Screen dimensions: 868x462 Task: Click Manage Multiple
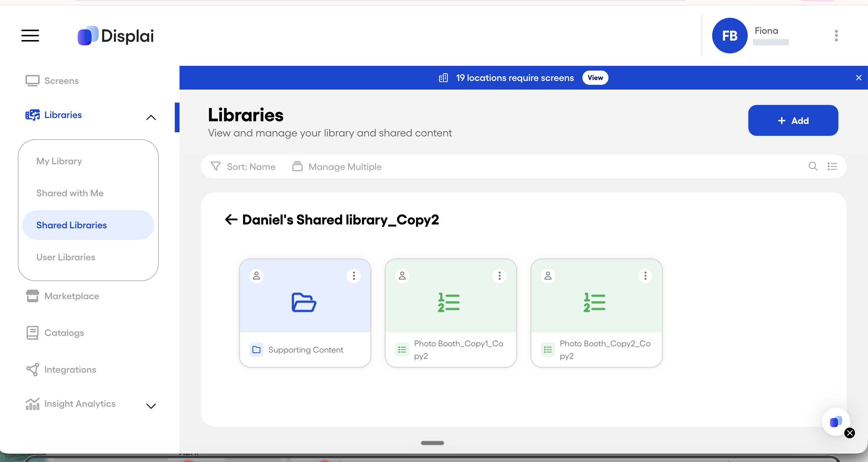coord(337,167)
